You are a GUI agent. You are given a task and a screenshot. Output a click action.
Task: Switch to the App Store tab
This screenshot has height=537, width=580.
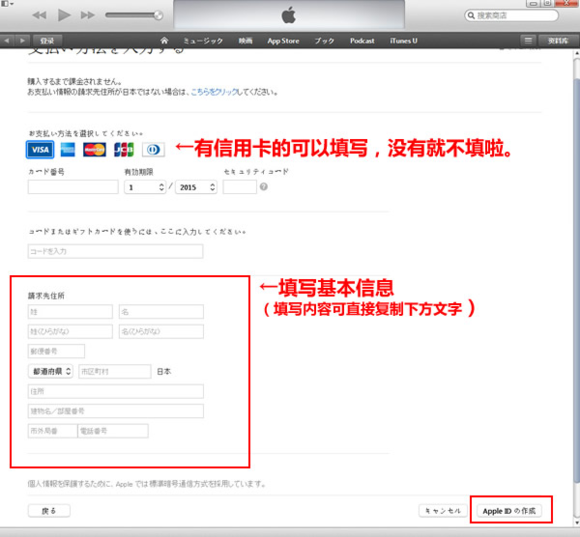tap(283, 41)
